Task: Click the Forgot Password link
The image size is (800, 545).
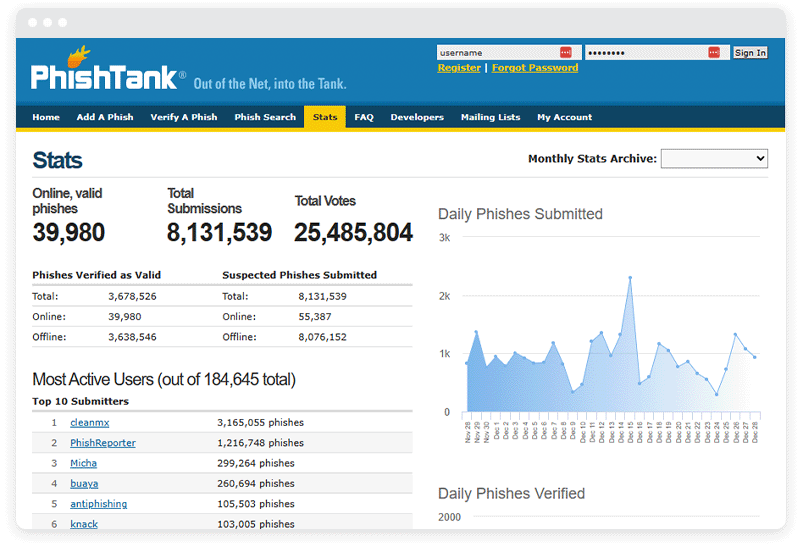Action: pos(535,68)
